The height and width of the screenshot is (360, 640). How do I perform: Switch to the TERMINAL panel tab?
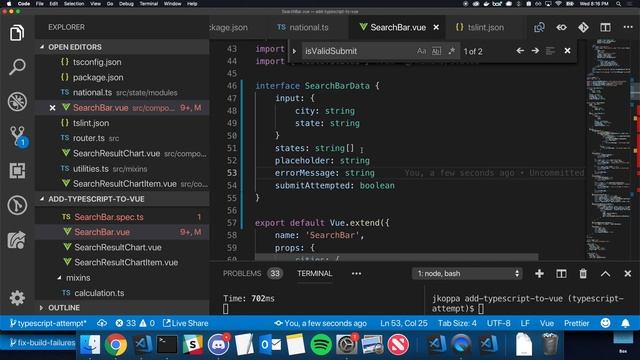(314, 273)
